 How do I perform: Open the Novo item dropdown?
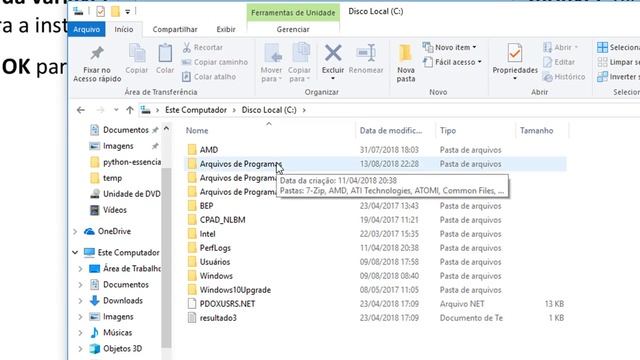[449, 47]
